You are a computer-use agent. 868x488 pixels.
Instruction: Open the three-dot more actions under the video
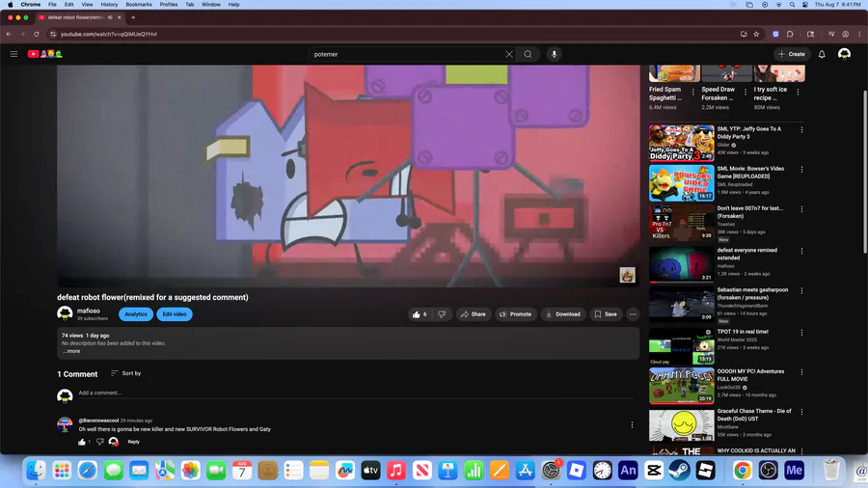633,314
